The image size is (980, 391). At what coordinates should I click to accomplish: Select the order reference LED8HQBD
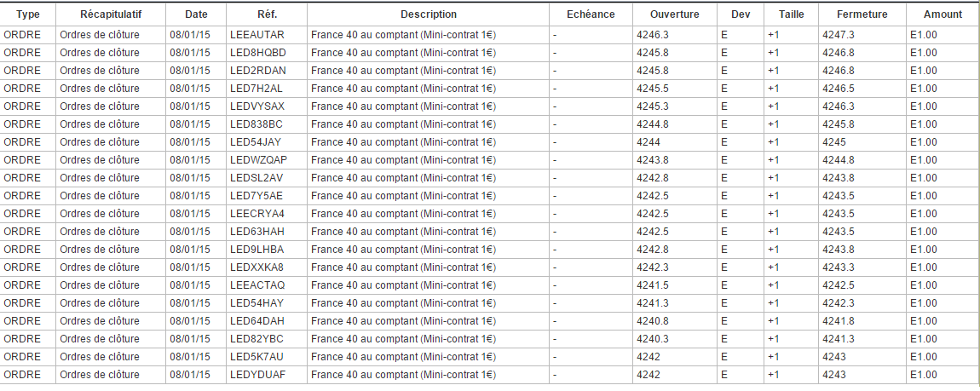[x=257, y=53]
